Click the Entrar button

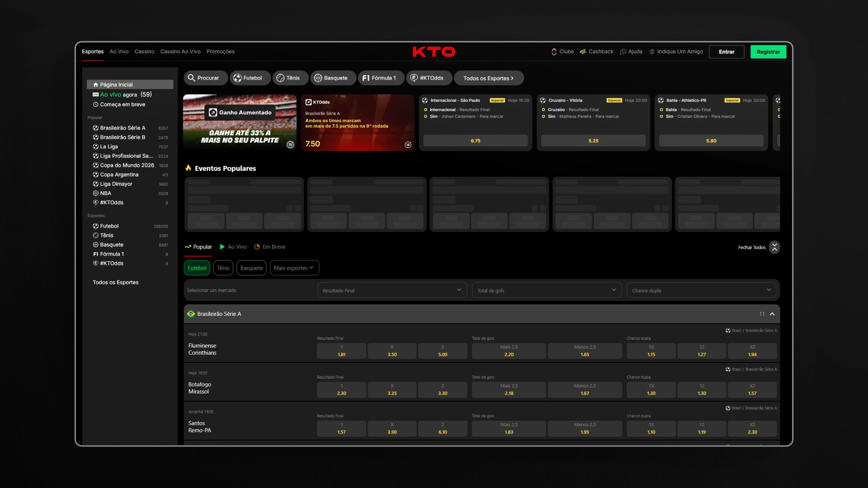726,52
